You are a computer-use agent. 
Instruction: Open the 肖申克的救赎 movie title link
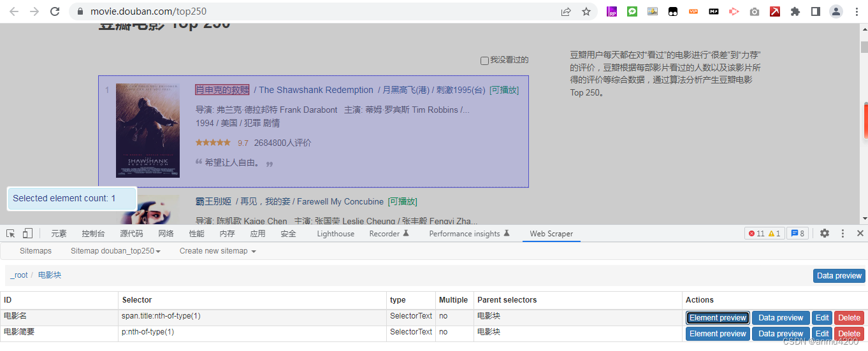pos(222,90)
